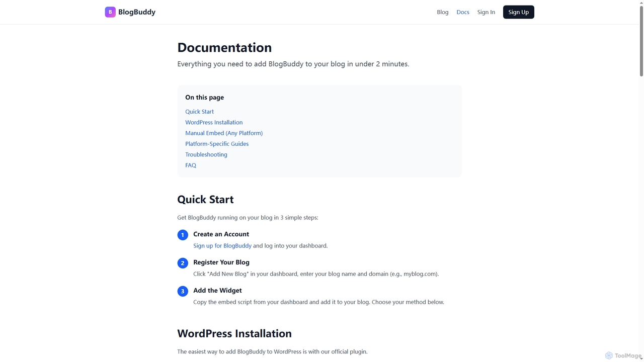Click the 'Quick Start' section heading
Image resolution: width=644 pixels, height=362 pixels.
[205, 200]
